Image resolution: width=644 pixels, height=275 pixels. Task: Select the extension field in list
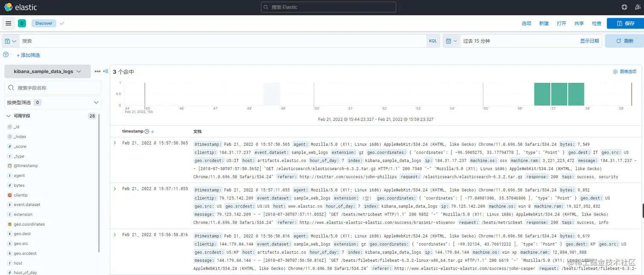(23, 214)
